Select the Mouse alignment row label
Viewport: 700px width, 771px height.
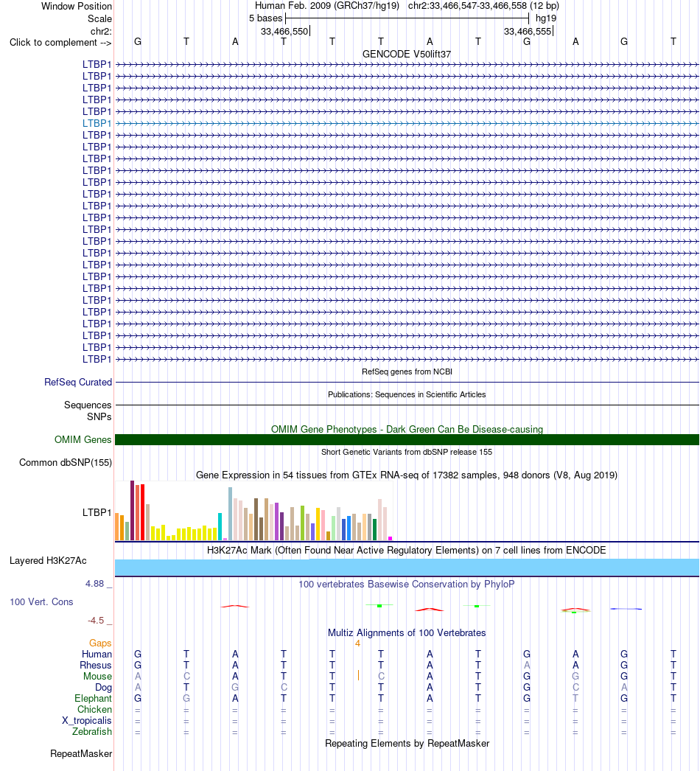(97, 676)
